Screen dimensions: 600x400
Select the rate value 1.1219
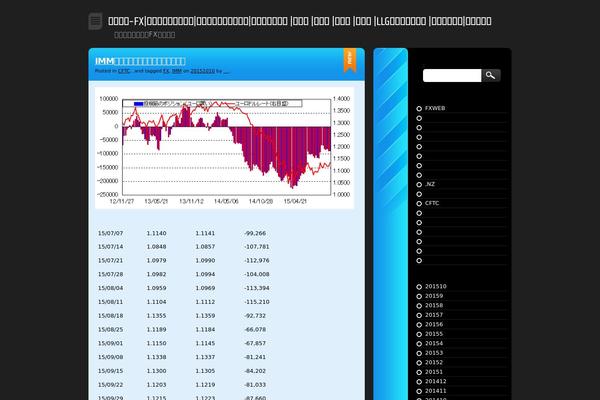click(x=205, y=385)
